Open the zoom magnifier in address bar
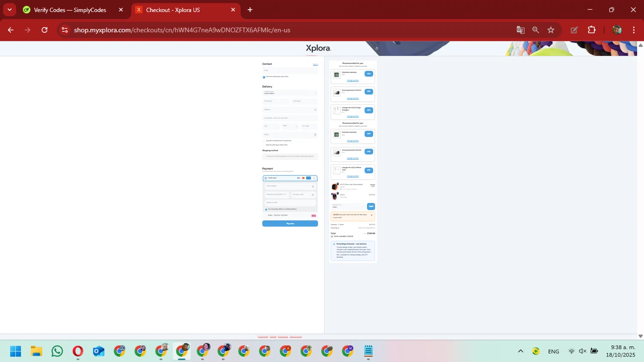 (535, 30)
